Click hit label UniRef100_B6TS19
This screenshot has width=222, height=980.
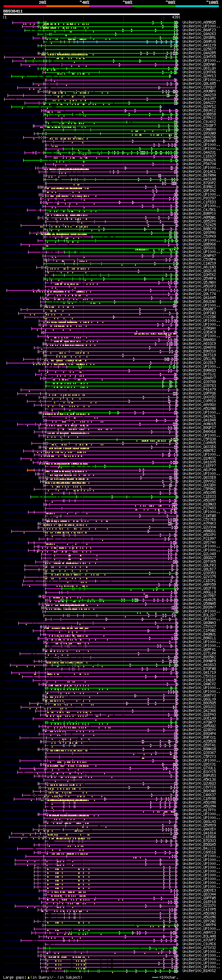(199, 355)
